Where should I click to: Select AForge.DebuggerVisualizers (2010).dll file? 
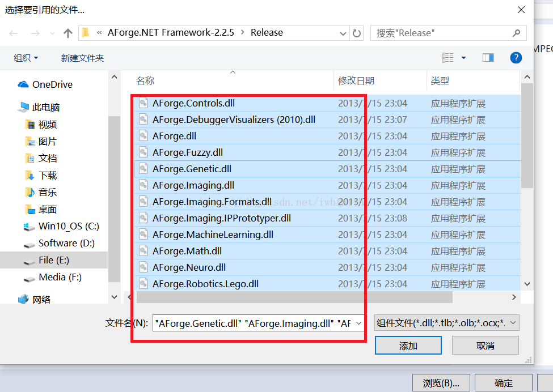pos(327,120)
